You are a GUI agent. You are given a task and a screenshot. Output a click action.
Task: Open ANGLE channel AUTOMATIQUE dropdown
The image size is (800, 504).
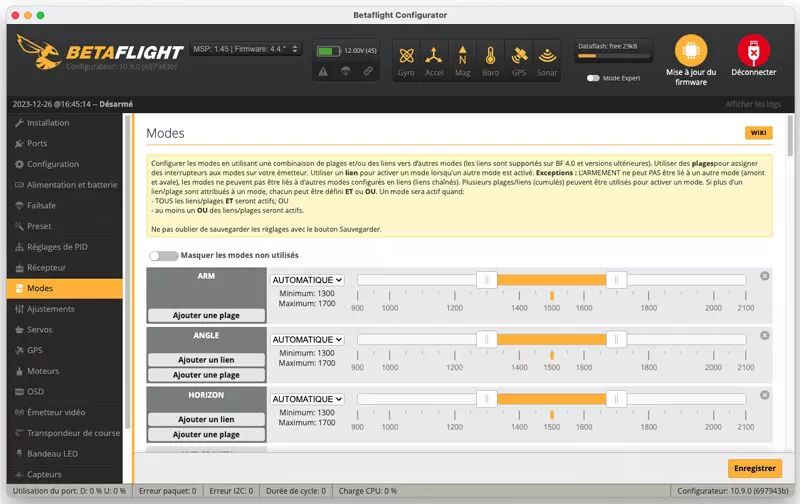click(307, 340)
